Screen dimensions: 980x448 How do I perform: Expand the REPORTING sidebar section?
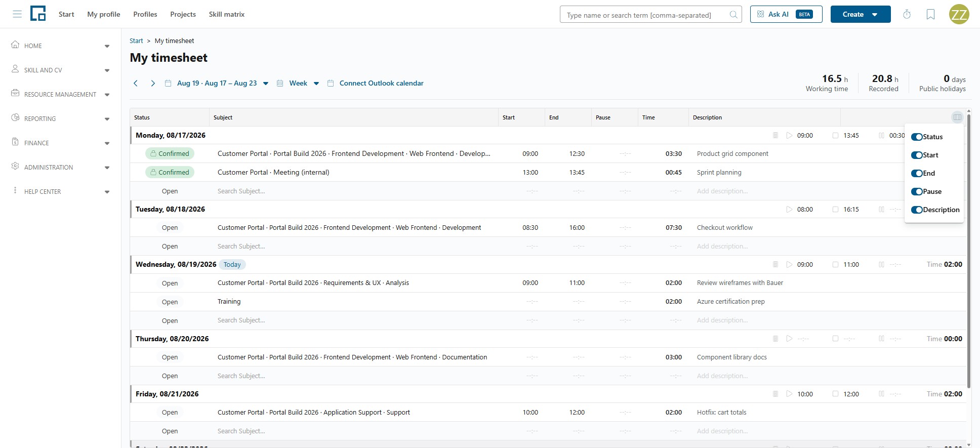61,118
